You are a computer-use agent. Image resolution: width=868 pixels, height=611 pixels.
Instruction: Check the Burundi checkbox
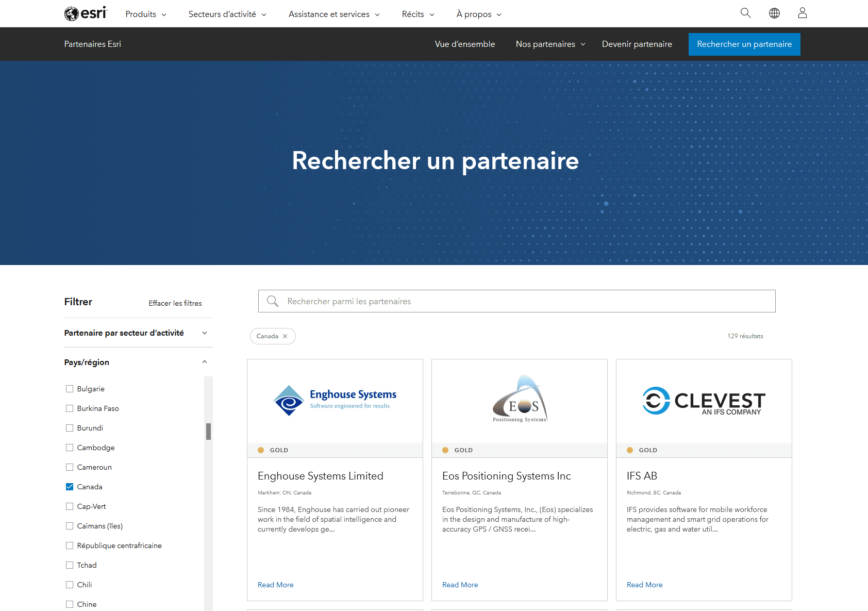(x=70, y=428)
